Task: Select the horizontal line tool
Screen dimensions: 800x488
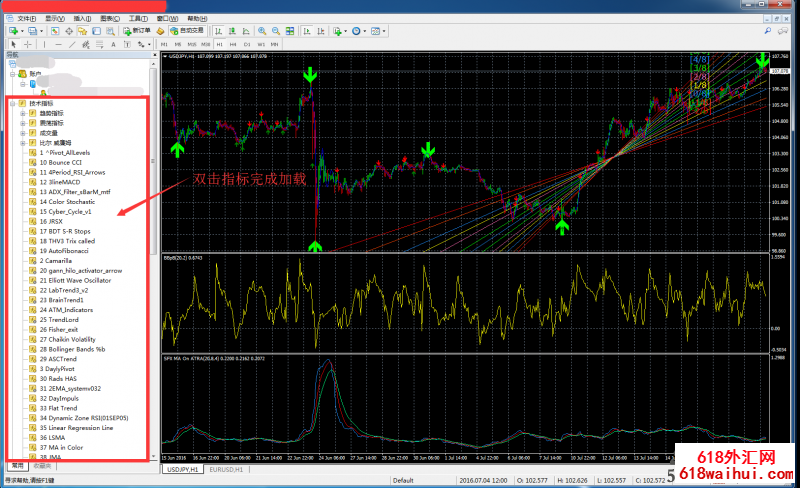Action: (58, 44)
